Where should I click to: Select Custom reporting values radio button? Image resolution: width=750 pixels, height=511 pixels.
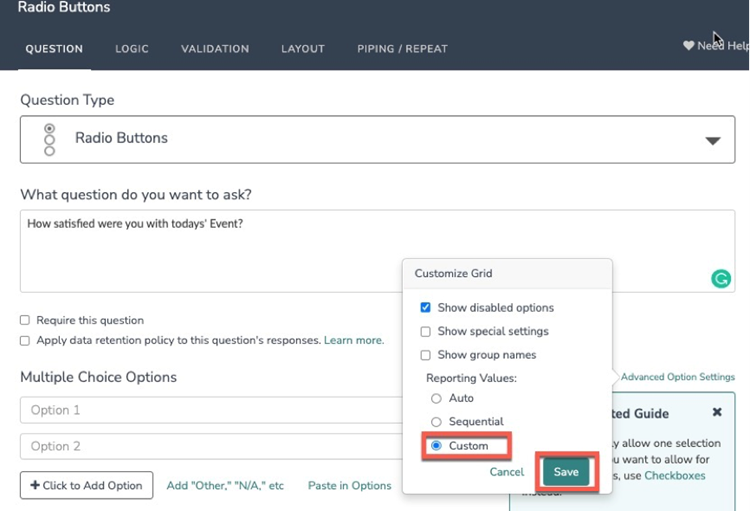pos(436,446)
